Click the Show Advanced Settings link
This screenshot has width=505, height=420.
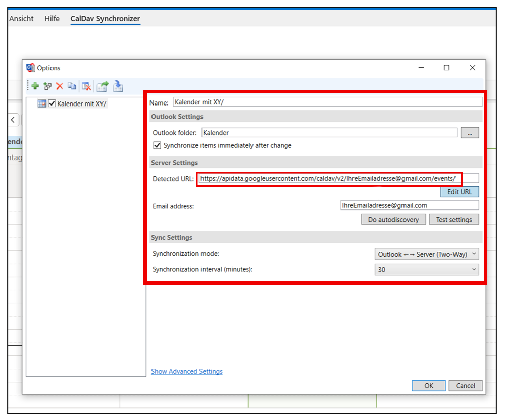point(187,372)
